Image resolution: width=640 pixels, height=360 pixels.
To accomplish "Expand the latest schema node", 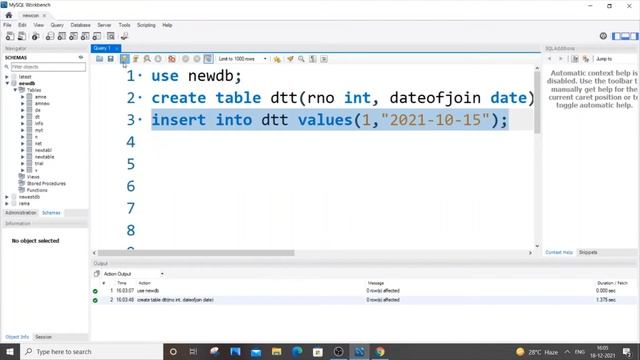I will click(x=7, y=77).
